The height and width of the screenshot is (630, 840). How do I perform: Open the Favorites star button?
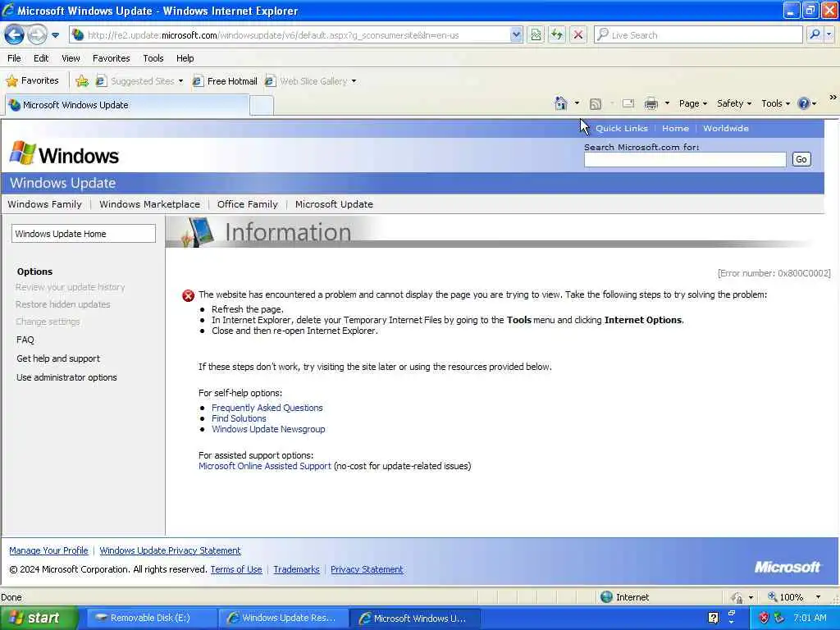point(32,81)
